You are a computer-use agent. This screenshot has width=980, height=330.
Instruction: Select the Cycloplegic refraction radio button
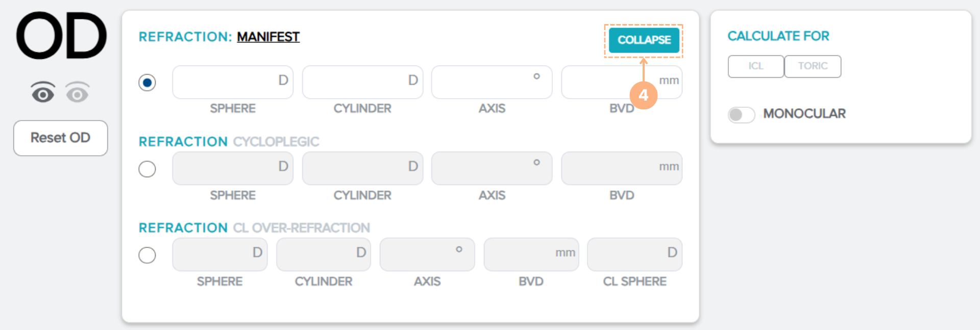[x=147, y=169]
